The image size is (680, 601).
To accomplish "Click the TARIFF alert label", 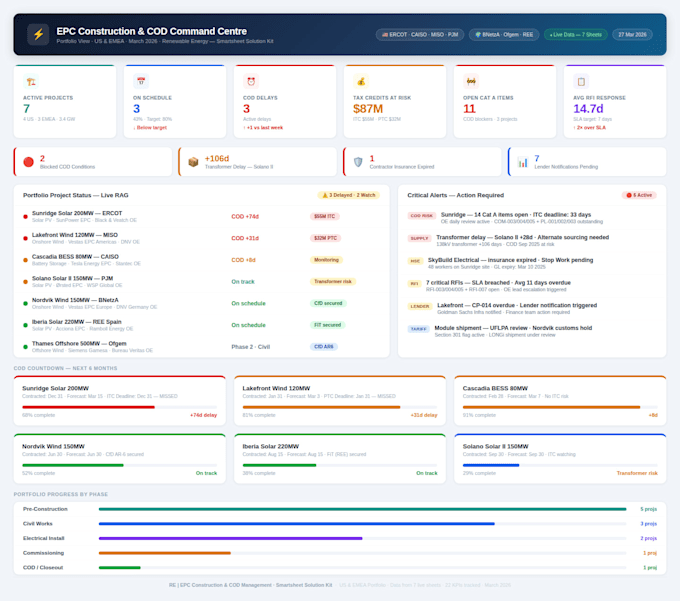I will coord(418,329).
